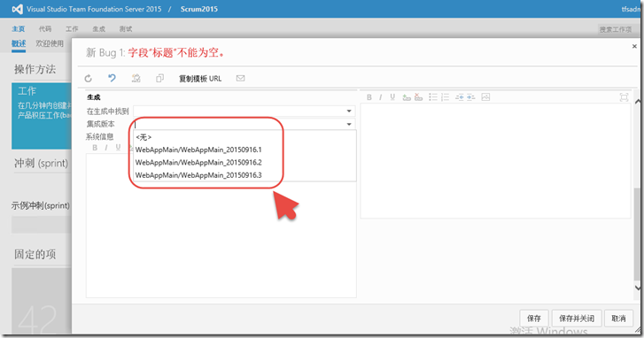Maximize the right rich text editor
The image size is (644, 338).
[x=624, y=97]
